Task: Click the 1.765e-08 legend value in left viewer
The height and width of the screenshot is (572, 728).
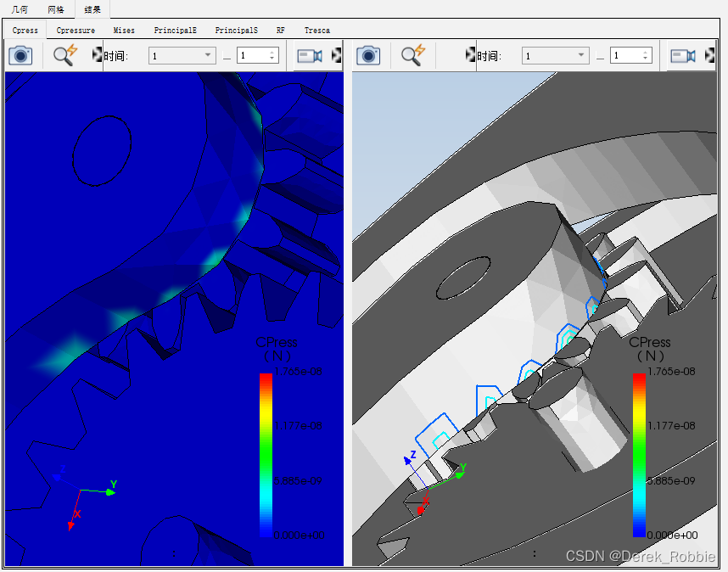Action: coord(298,372)
